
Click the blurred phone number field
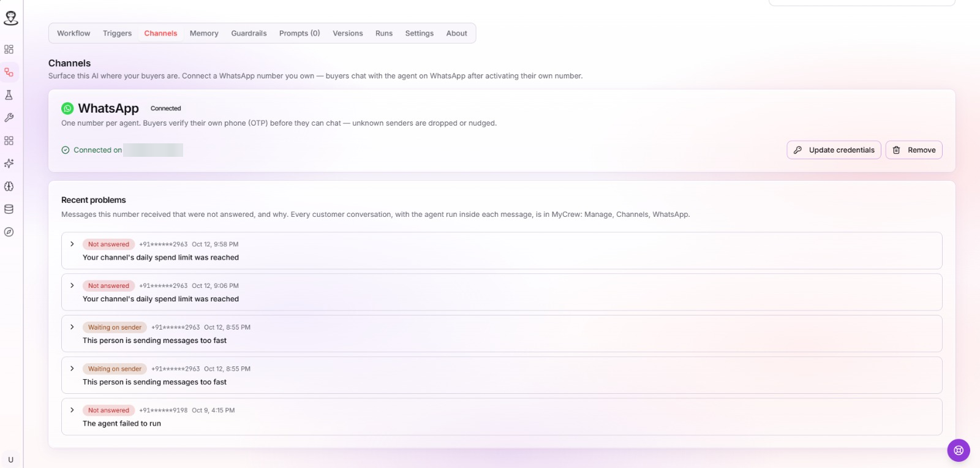[153, 150]
